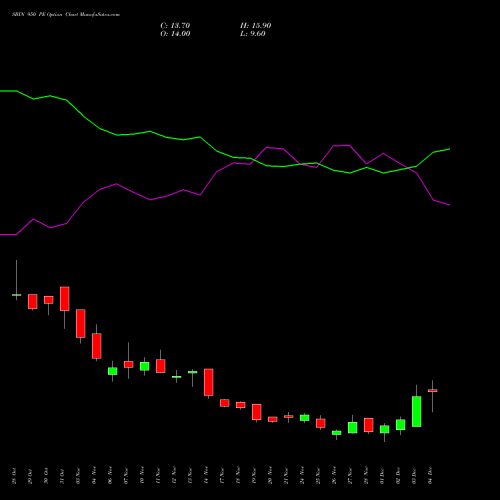Select the red candle above 29 Oct
This screenshot has height=500, width=500.
click(x=33, y=301)
